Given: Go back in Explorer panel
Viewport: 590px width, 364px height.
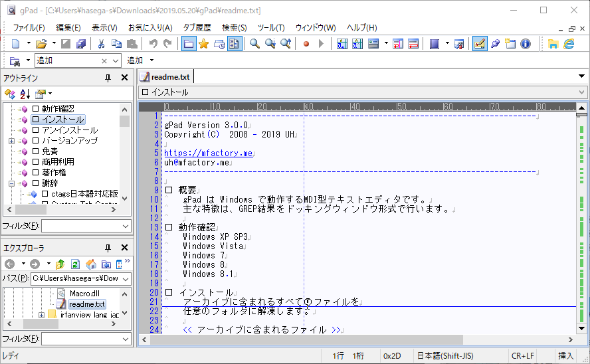Looking at the screenshot, I should (x=10, y=264).
